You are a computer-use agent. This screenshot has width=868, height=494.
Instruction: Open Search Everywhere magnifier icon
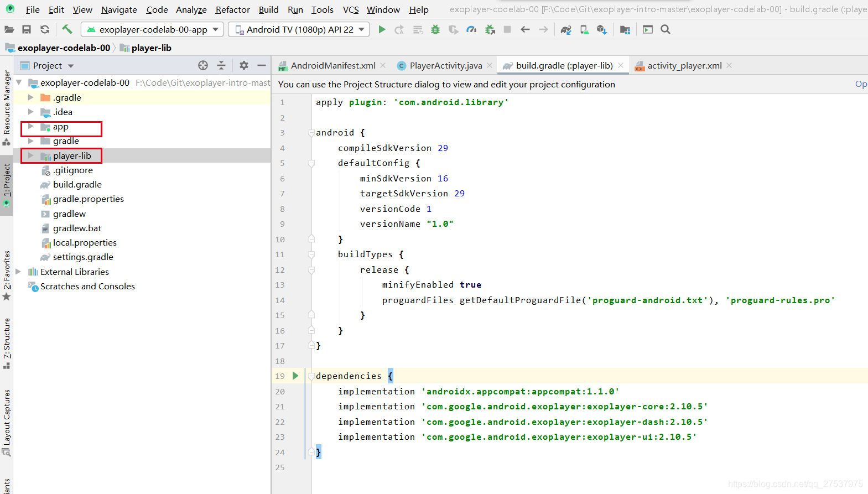pos(666,29)
